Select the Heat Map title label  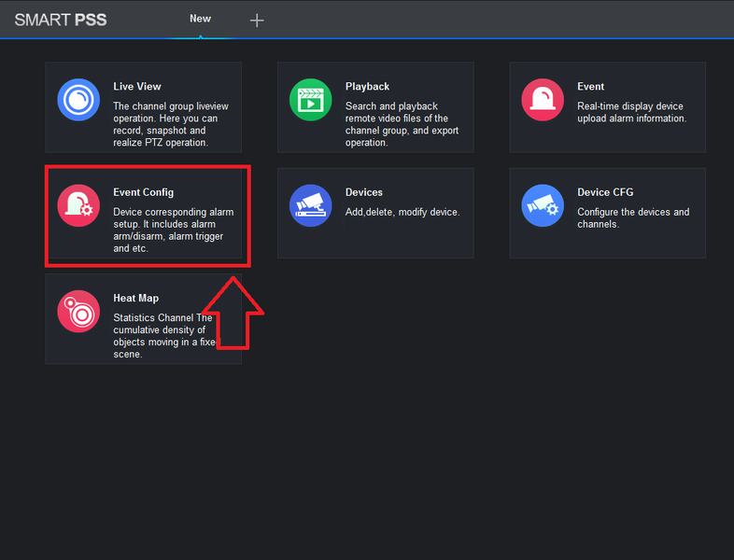click(x=135, y=298)
